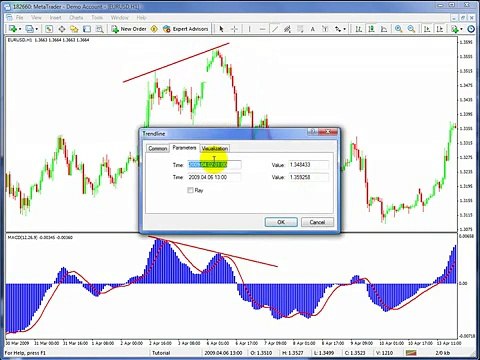
Task: Toggle chart Auto Scroll icon
Action: click(427, 29)
